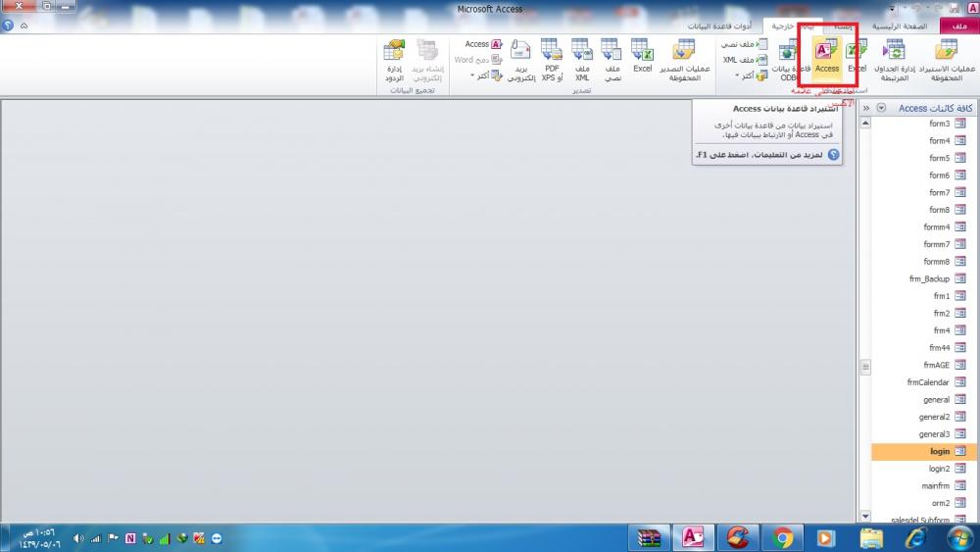Export by E-mail (بريد إلكتروني)
Image resolution: width=980 pixels, height=552 pixels.
pyautogui.click(x=520, y=60)
